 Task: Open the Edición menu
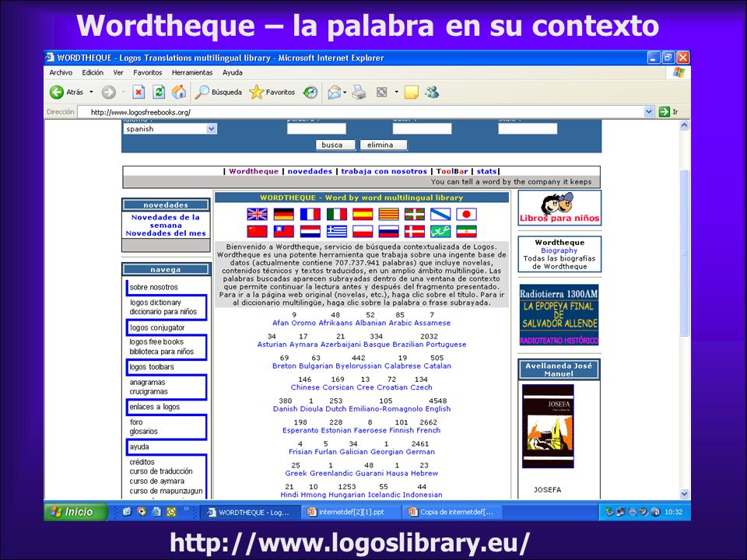click(93, 72)
